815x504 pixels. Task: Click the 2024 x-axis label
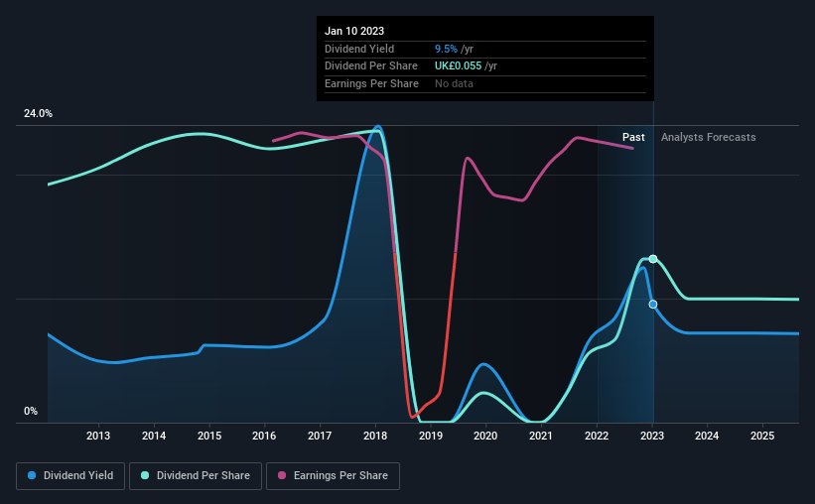707,436
